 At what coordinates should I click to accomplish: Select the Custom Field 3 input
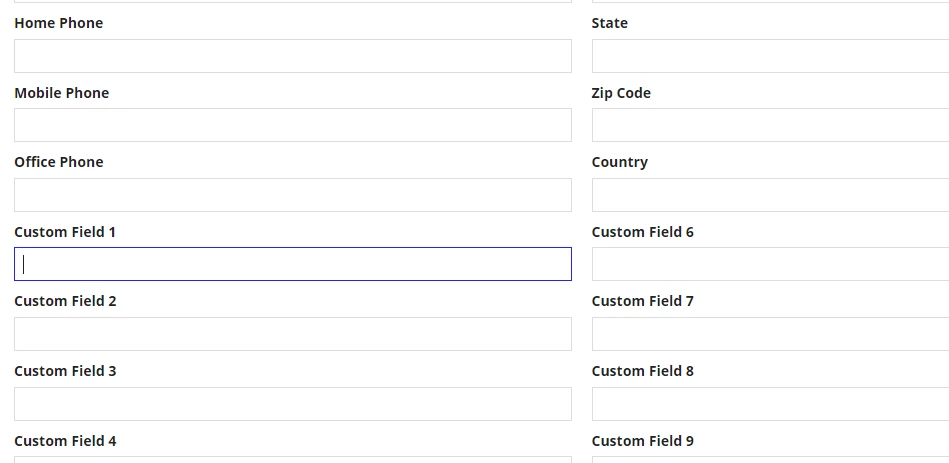pyautogui.click(x=293, y=404)
